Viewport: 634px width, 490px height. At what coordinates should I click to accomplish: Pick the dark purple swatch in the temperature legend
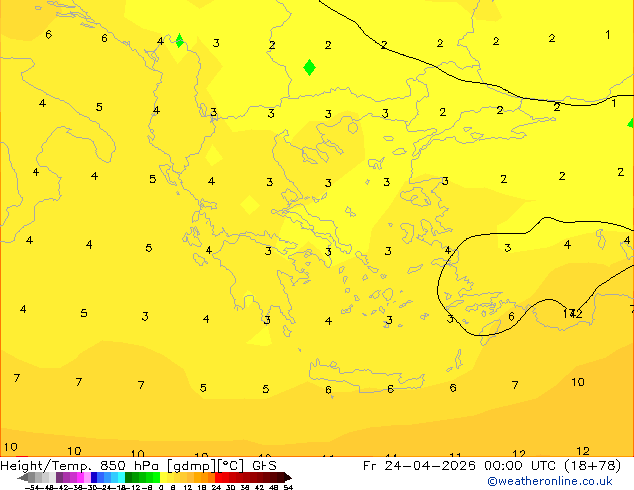(59, 477)
